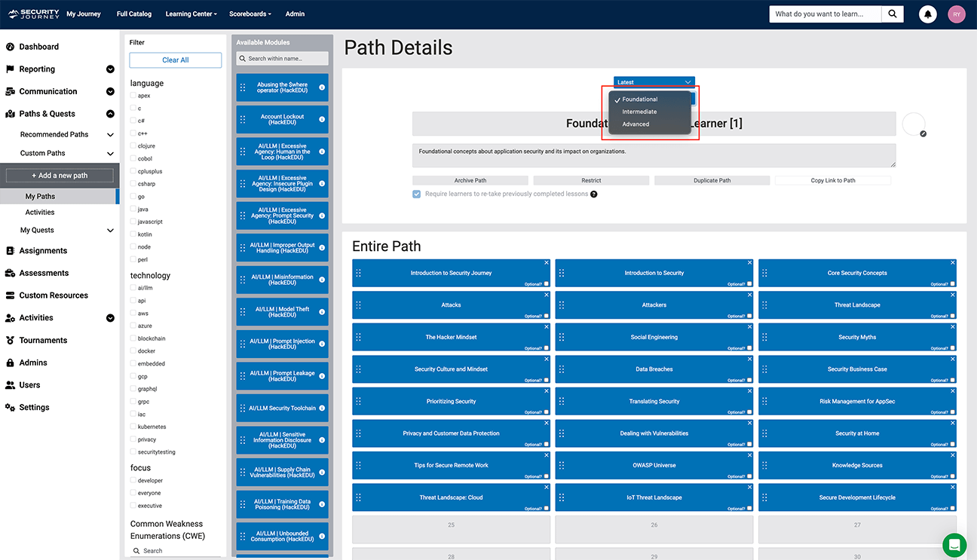Mark Core Security Concepts as optional

953,284
